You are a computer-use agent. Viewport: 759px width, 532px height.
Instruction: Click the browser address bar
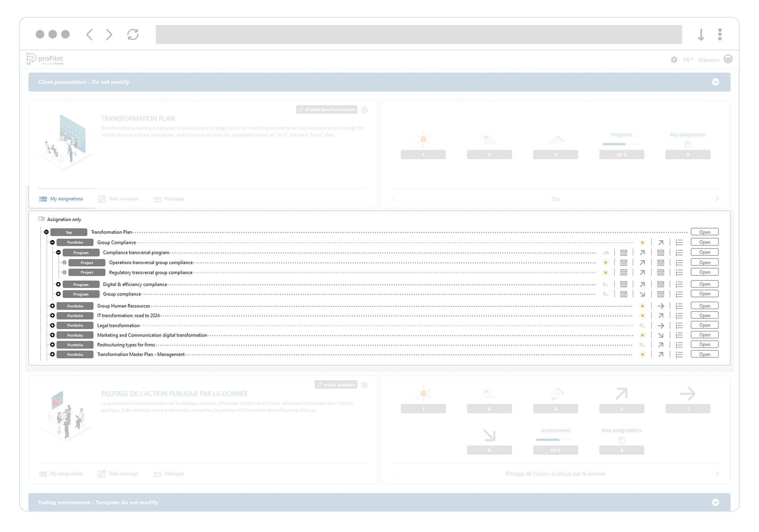point(419,35)
